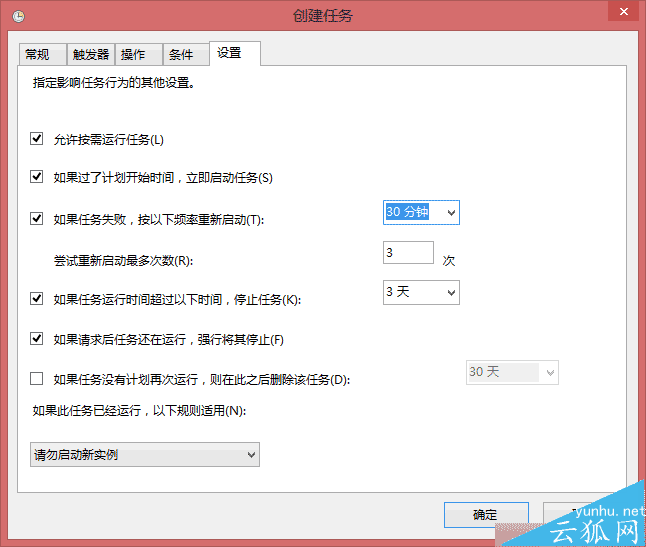Open the 3 天 stop-task duration dropdown

click(451, 292)
